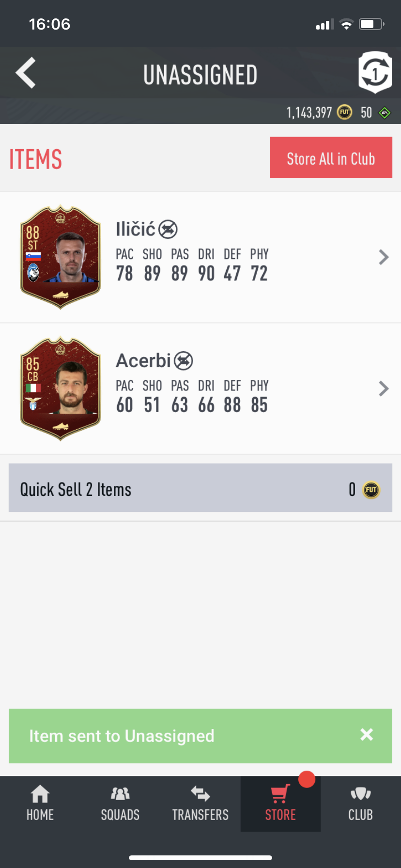Open the Club tab
The image size is (401, 868).
[361, 804]
